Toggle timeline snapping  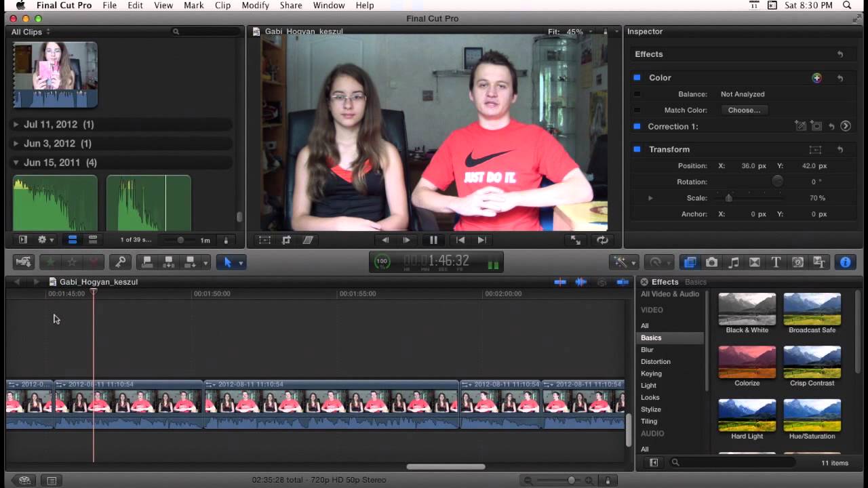(x=623, y=282)
